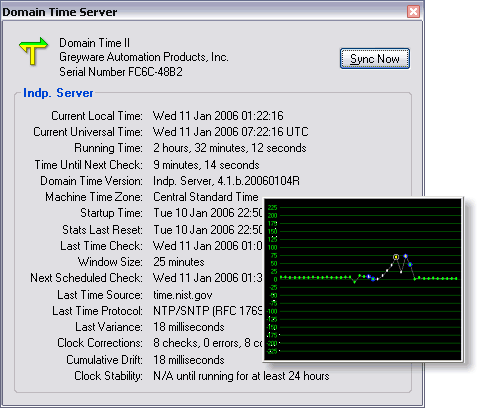This screenshot has height=408, width=480.
Task: Select 'Serial Number FC6C-48B2' text
Action: 121,72
